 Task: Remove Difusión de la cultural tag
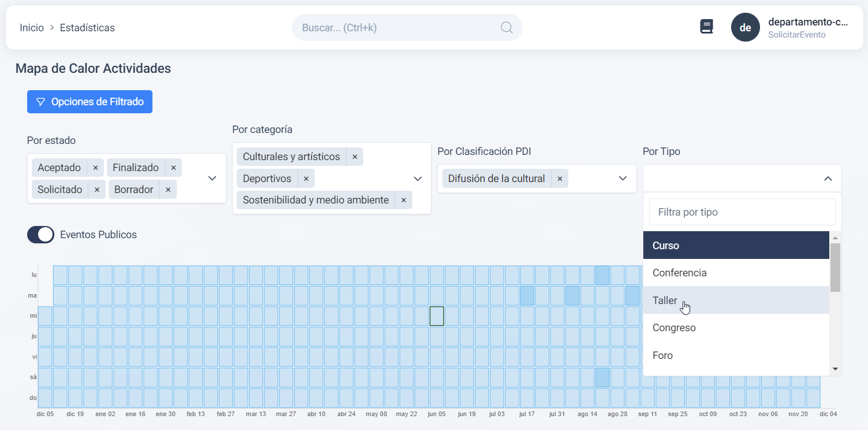click(x=560, y=179)
